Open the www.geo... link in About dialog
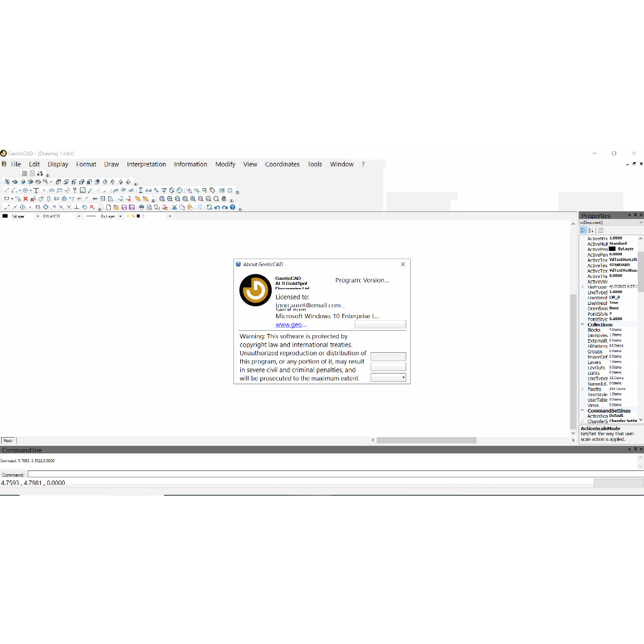 [291, 325]
